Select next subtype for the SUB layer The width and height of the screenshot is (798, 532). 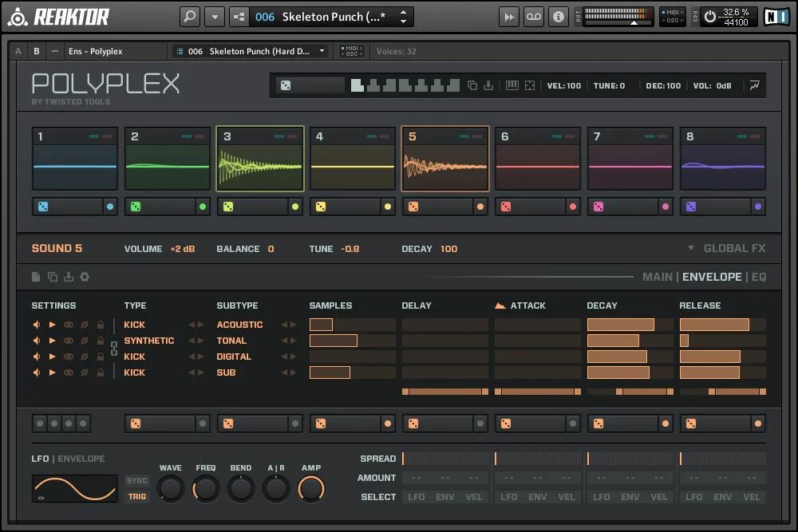click(293, 372)
